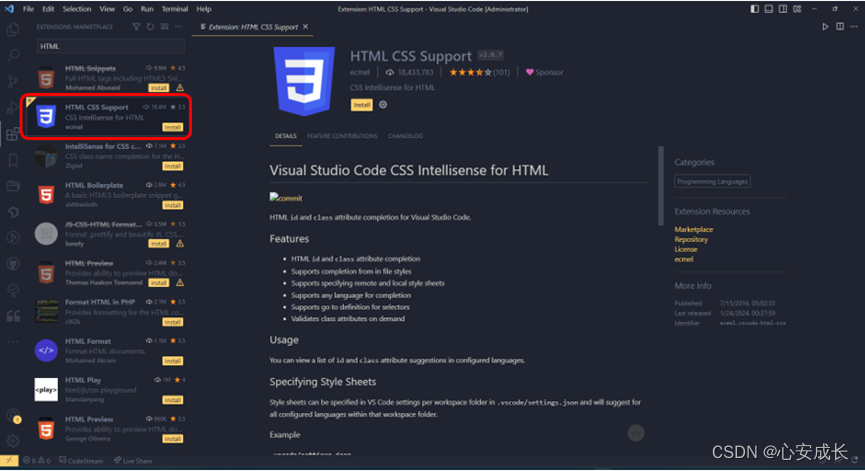Toggle secondary side bar layout icon
Screen dimensions: 865x471
click(783, 9)
